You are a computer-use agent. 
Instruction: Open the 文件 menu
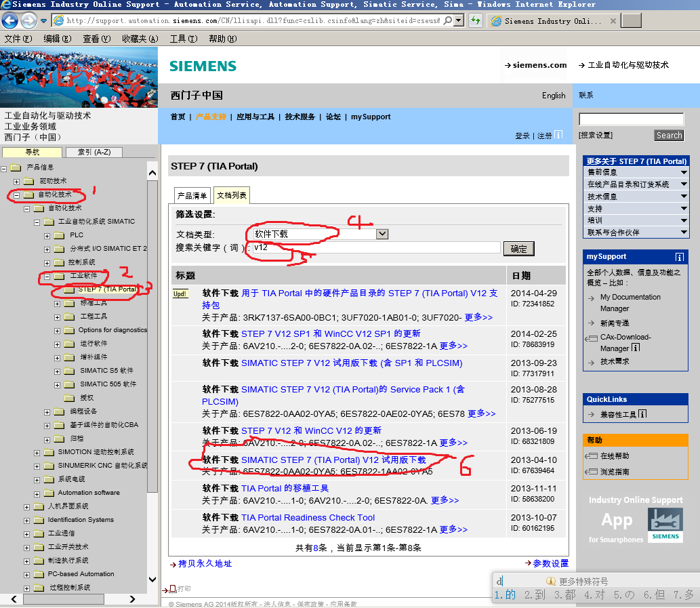coord(18,39)
